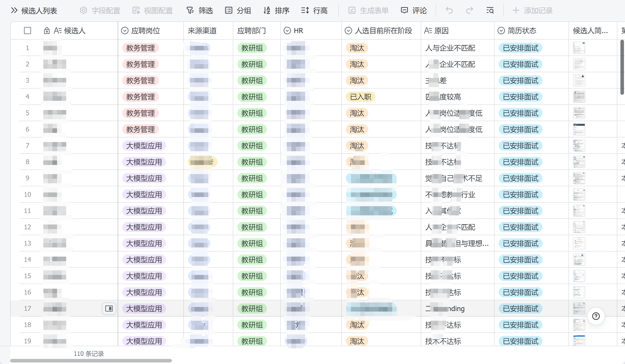
Task: Click the redo arrow icon
Action: 469,10
